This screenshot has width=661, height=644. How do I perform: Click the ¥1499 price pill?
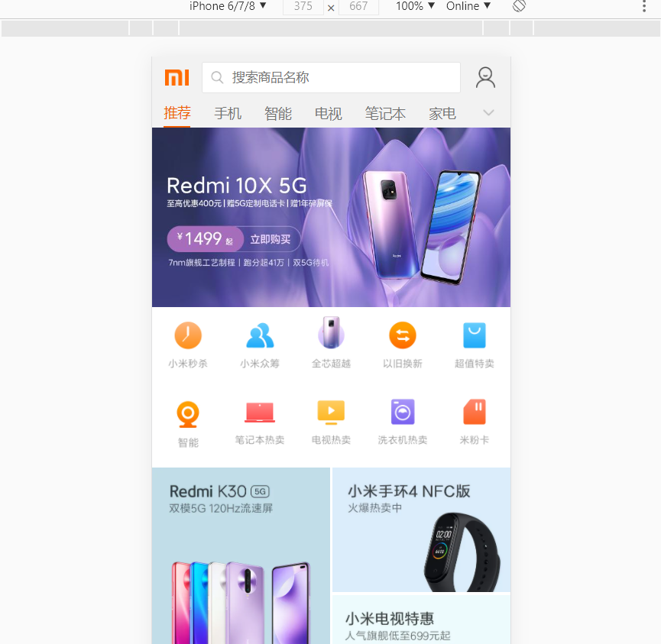(206, 239)
